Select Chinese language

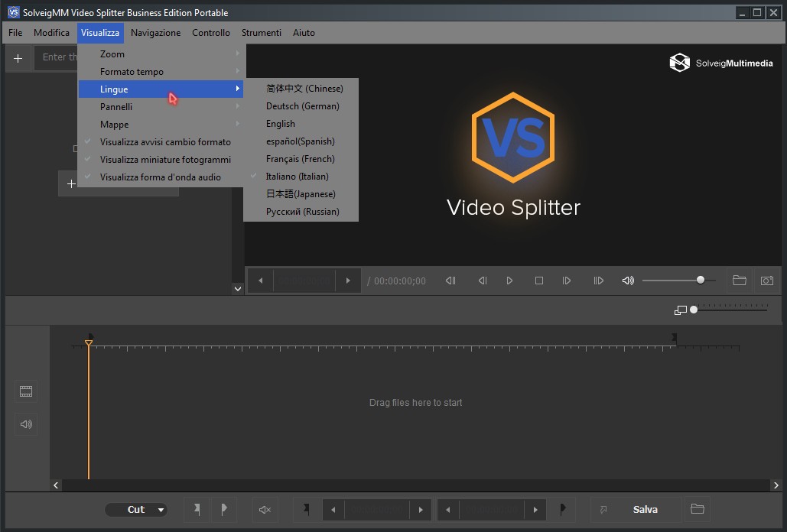[301, 88]
